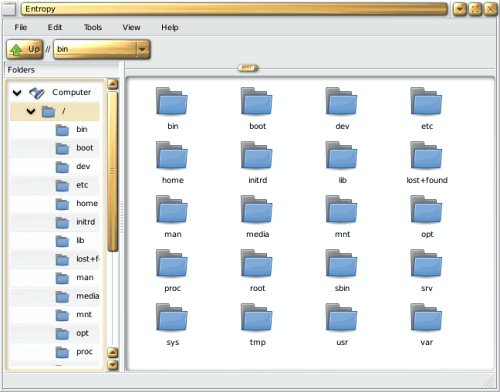This screenshot has height=392, width=500.
Task: Click the scroll-up arrow near bottom of tree scrollbar
Action: point(113,352)
